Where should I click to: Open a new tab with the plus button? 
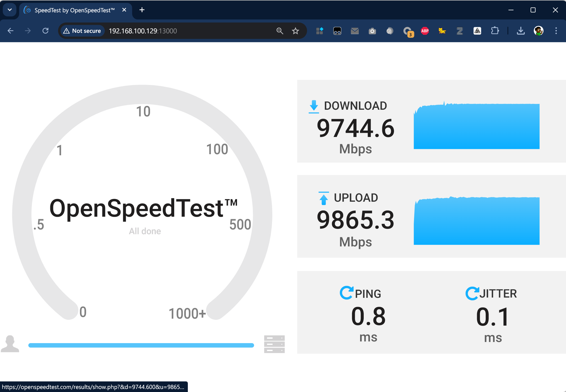click(142, 10)
